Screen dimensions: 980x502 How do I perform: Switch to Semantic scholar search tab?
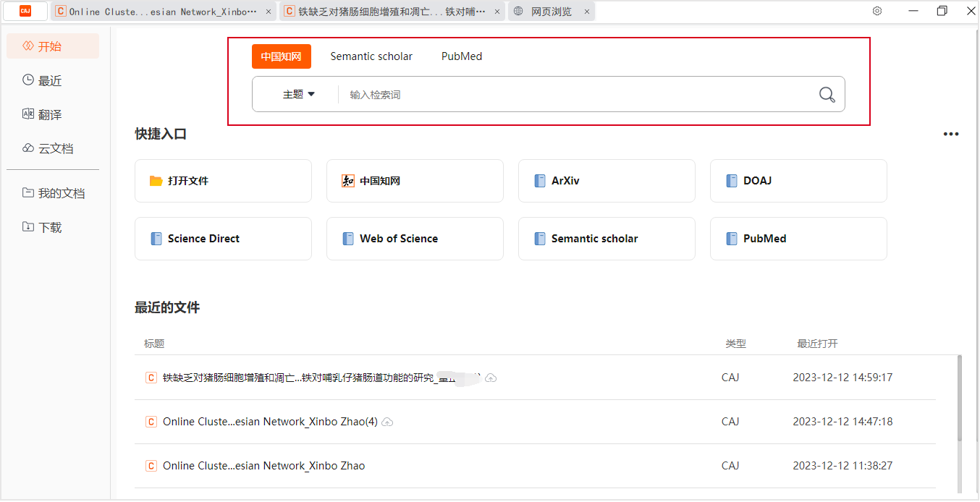click(x=371, y=56)
